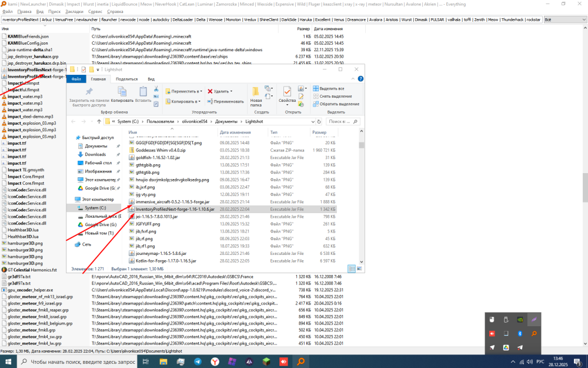
Task: Click Пользователи in the breadcrumb path
Action: click(x=160, y=121)
